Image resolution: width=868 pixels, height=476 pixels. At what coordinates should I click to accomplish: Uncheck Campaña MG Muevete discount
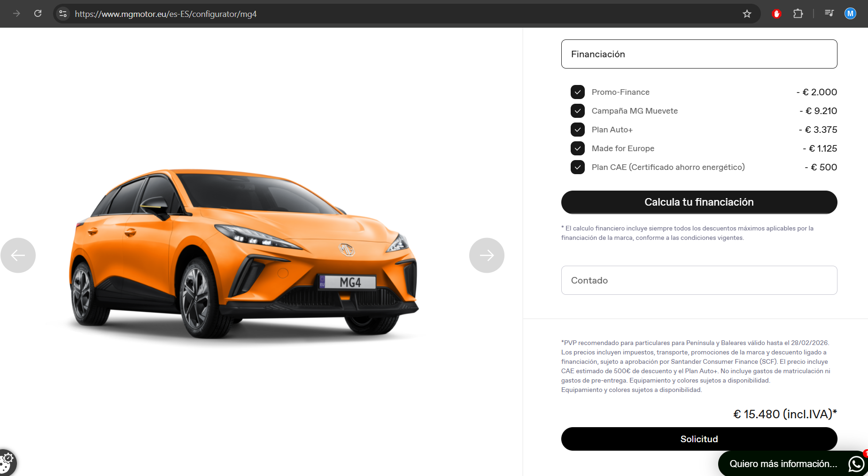point(578,111)
